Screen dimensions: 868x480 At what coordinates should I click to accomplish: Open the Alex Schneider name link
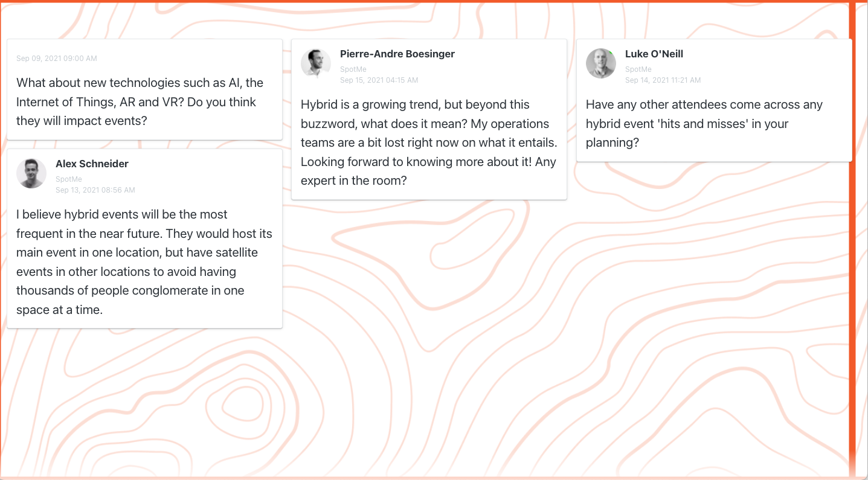[x=92, y=164]
